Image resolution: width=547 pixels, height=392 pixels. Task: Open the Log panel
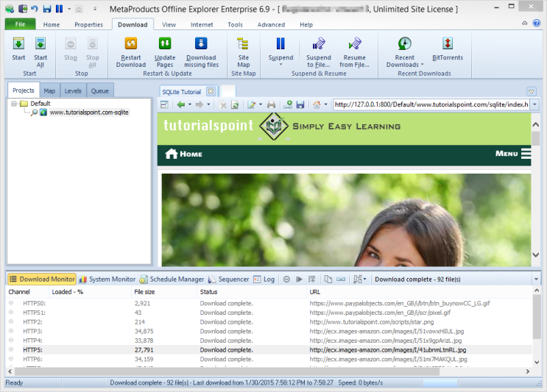[264, 279]
